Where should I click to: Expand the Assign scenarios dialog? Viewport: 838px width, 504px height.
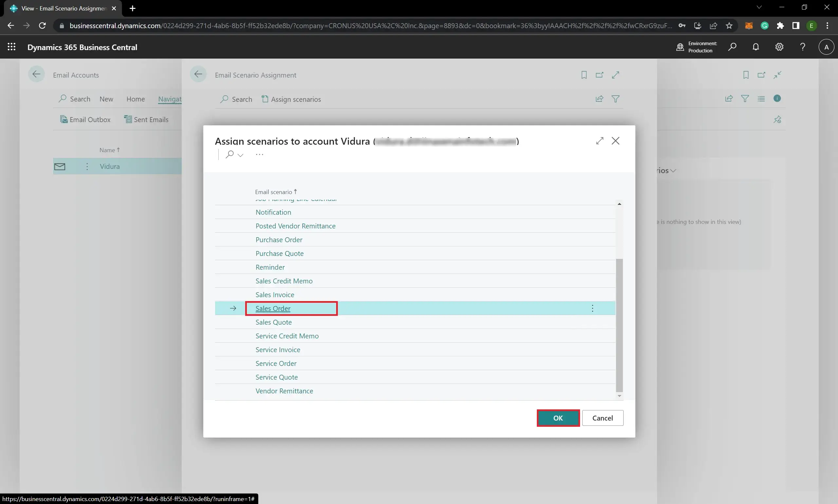(x=600, y=141)
